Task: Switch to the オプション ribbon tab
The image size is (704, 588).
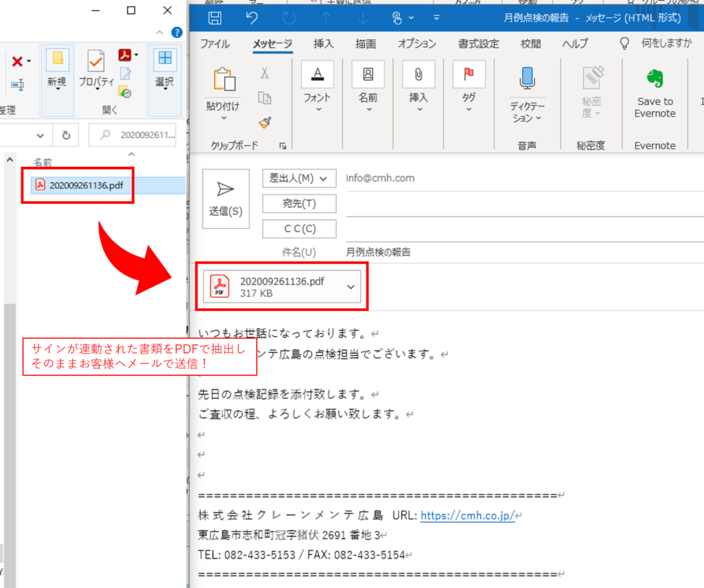Action: tap(417, 43)
